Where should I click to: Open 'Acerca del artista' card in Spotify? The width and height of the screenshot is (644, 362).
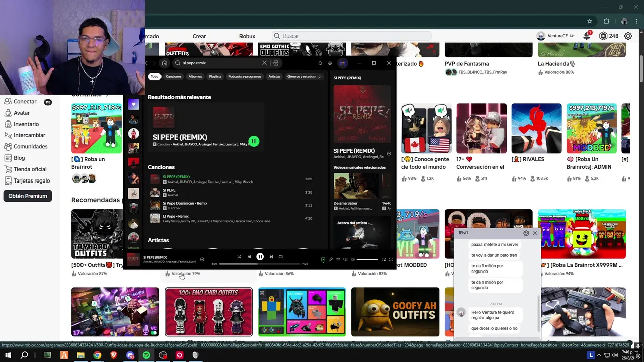click(x=362, y=232)
